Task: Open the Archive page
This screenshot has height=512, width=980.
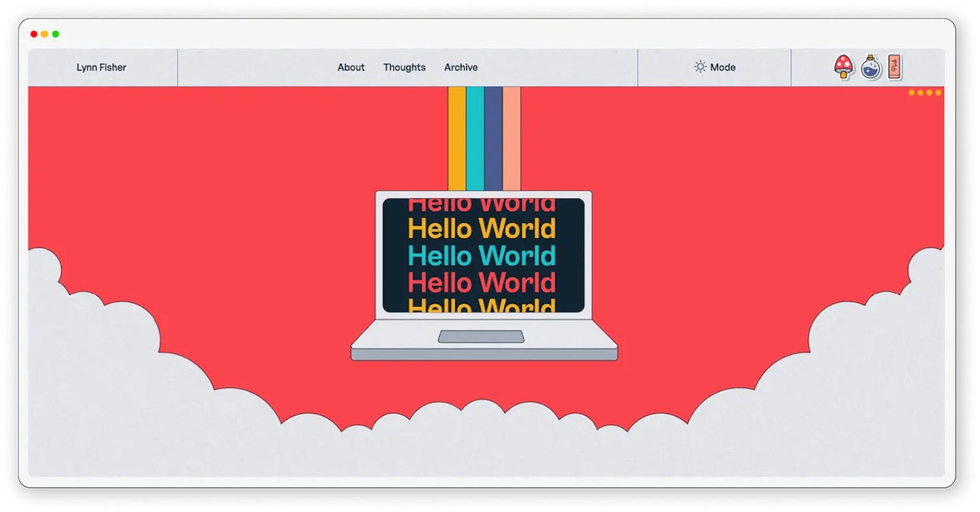Action: 461,67
